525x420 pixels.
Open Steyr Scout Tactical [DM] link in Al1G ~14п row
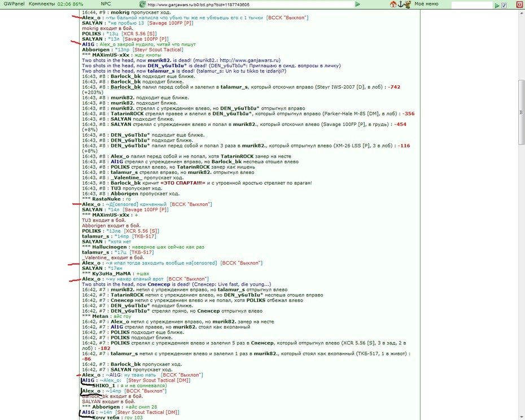pyautogui.click(x=147, y=412)
